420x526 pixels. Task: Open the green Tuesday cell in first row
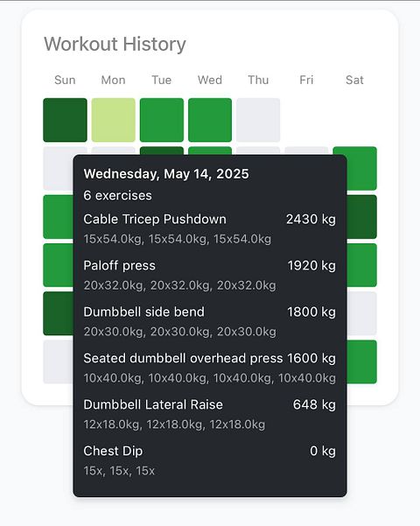pyautogui.click(x=162, y=120)
